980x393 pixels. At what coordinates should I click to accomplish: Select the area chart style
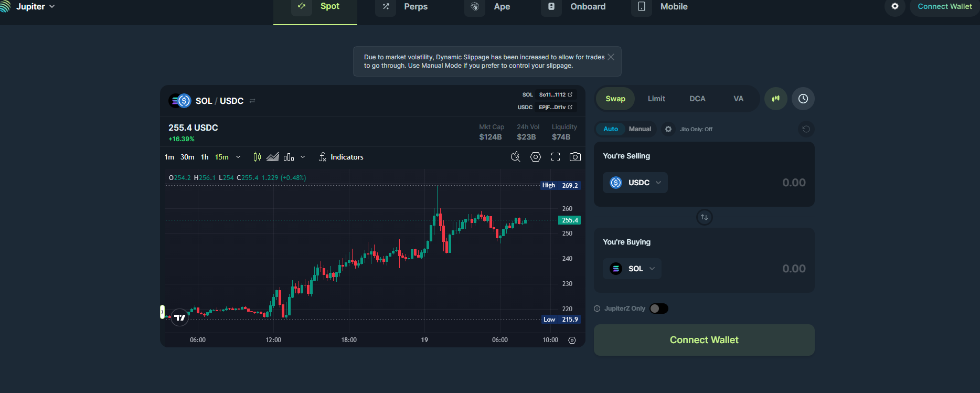273,157
